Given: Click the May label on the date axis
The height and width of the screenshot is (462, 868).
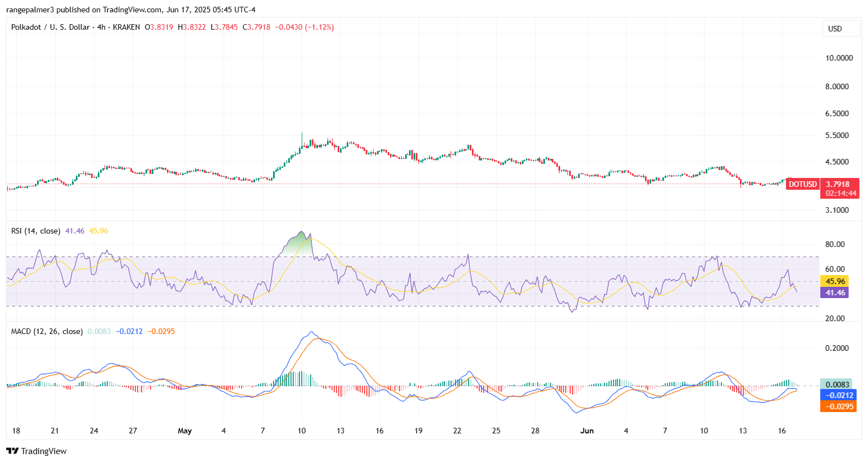Looking at the screenshot, I should [x=185, y=431].
